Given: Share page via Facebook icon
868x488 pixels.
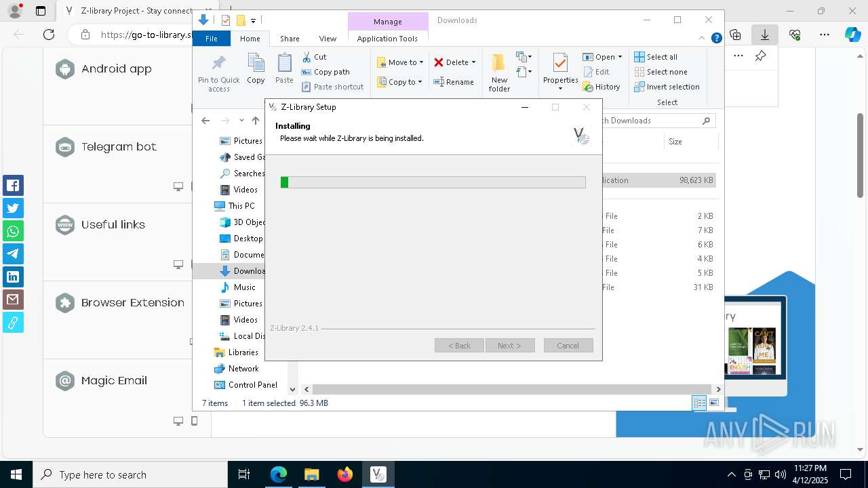Looking at the screenshot, I should click(13, 186).
